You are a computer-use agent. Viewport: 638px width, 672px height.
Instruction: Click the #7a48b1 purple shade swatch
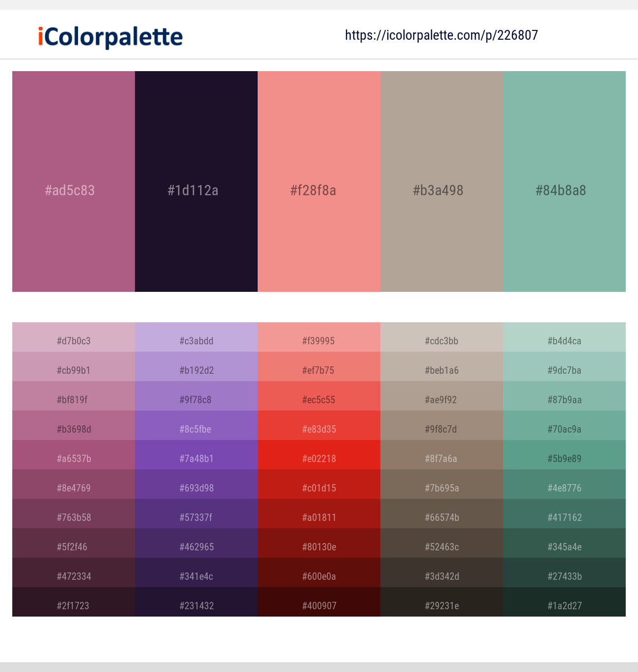tap(196, 458)
